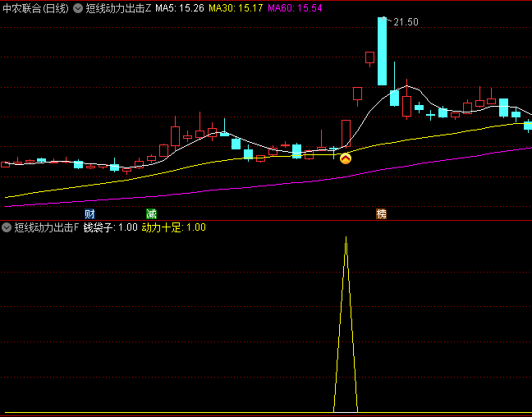Click the last cyan candle at right edge
The image size is (532, 417).
(528, 125)
